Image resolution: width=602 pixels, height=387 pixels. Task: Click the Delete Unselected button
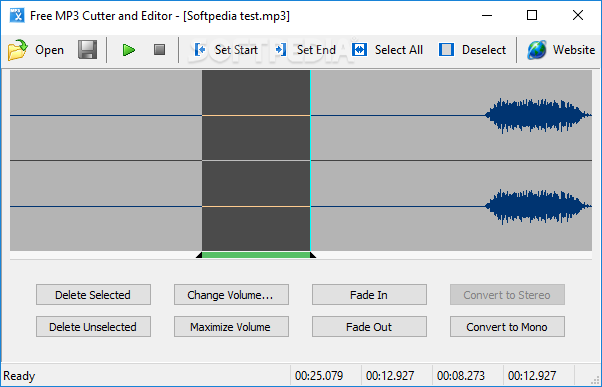[93, 327]
